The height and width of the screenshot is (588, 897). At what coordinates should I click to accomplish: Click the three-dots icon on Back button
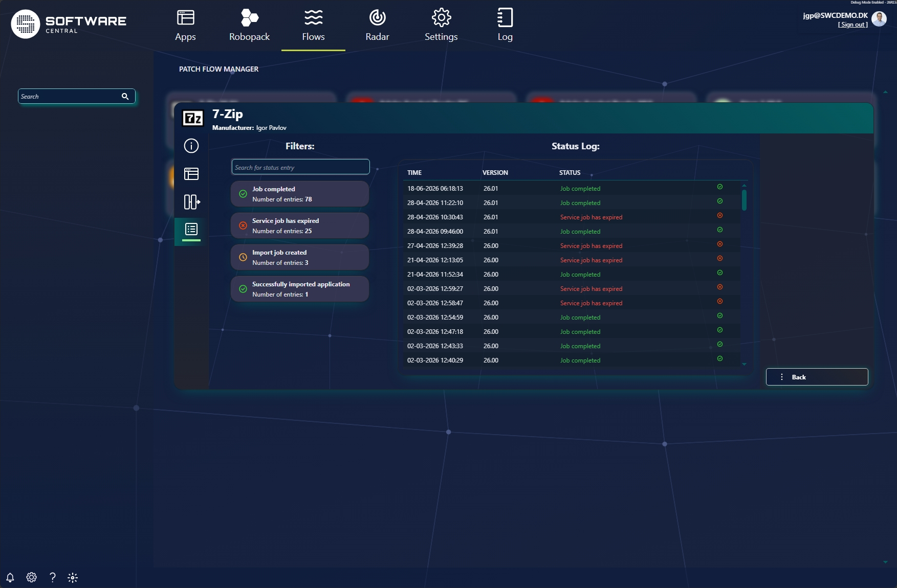[782, 377]
